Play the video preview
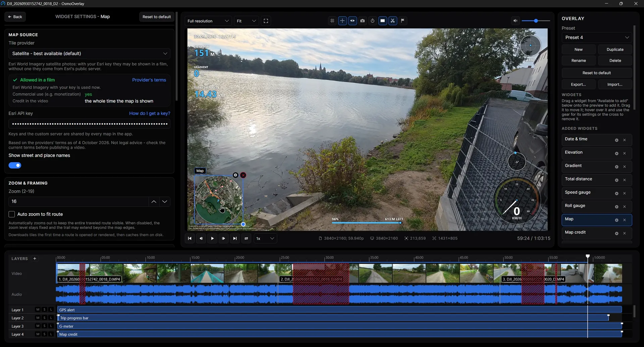The image size is (644, 347). (x=212, y=238)
